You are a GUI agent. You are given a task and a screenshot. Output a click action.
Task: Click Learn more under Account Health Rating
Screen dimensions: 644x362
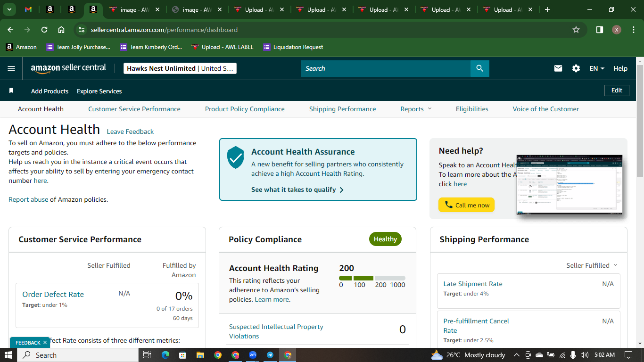click(272, 299)
